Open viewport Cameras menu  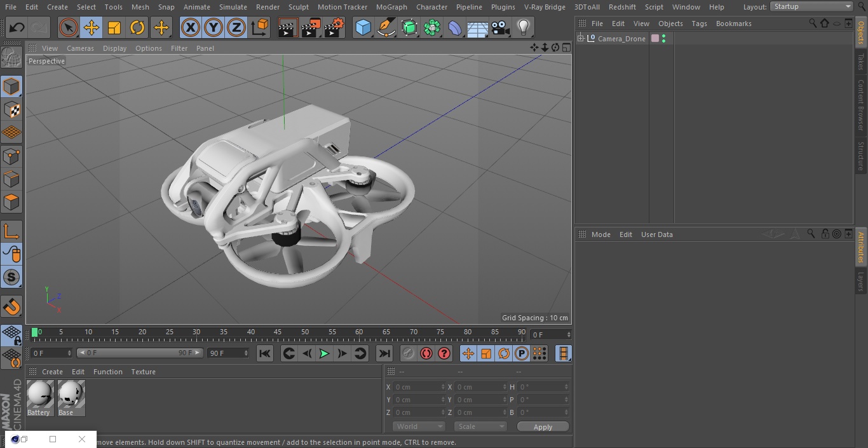click(80, 48)
